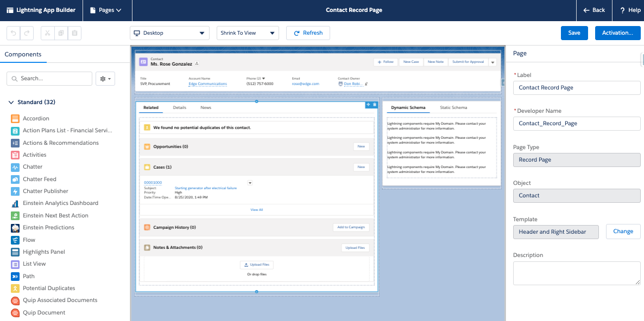Delete the selected Tabs component via trash icon
The image size is (644, 321).
click(374, 105)
